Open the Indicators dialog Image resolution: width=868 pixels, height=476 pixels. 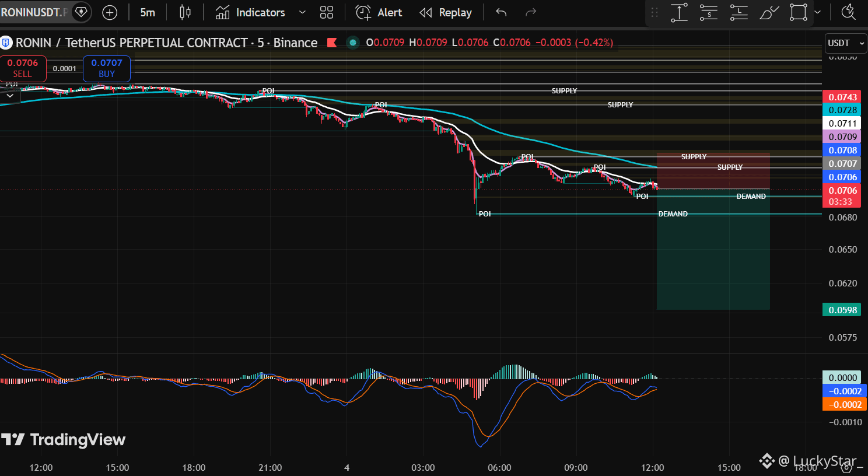pyautogui.click(x=250, y=12)
